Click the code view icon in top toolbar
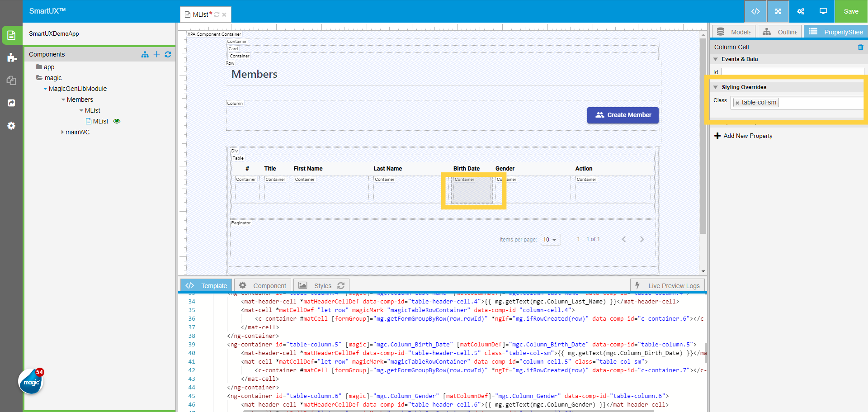Image resolution: width=868 pixels, height=412 pixels. (755, 11)
